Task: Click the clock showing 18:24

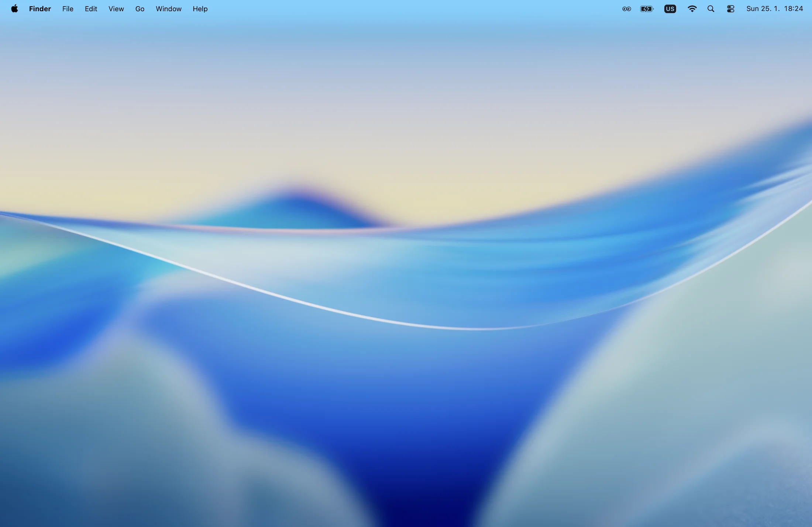Action: click(x=794, y=9)
